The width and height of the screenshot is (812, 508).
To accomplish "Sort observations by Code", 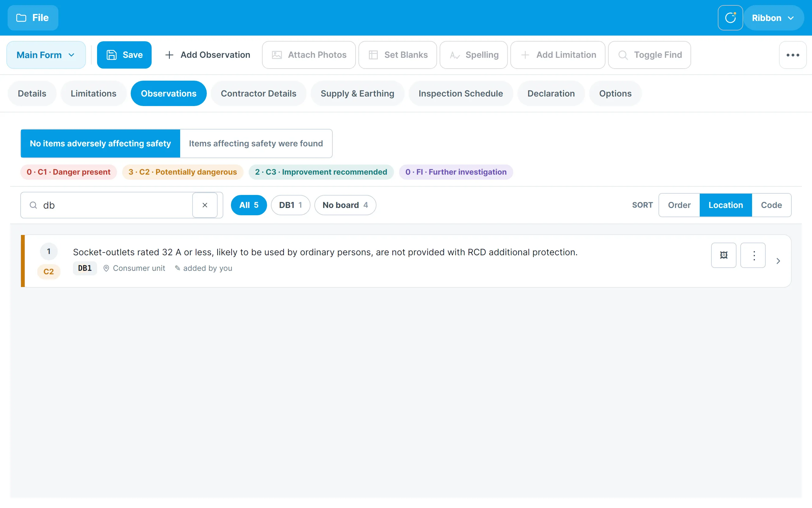I will click(771, 205).
